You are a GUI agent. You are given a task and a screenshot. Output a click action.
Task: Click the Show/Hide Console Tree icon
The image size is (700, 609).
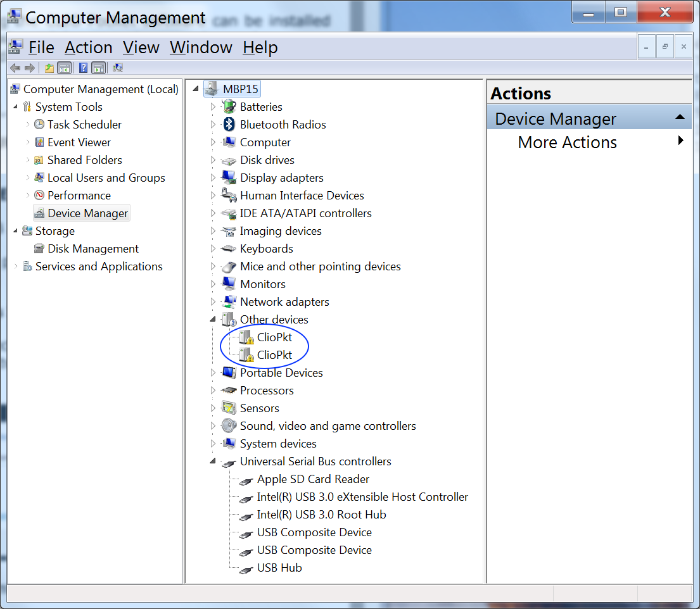(x=65, y=68)
